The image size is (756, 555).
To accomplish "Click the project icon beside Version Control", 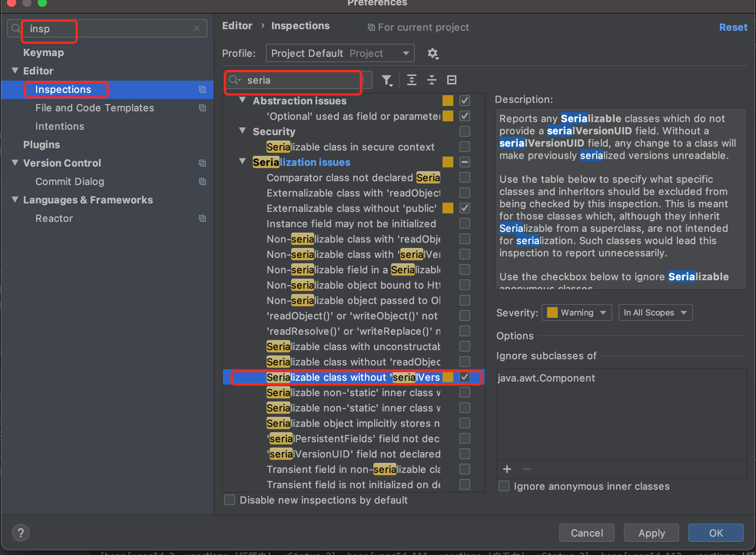I will pos(202,163).
